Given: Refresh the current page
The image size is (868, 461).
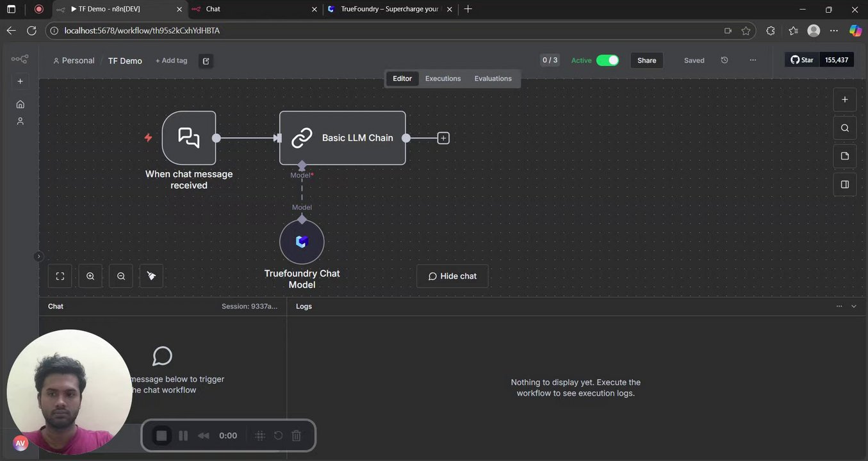Looking at the screenshot, I should click(x=31, y=31).
